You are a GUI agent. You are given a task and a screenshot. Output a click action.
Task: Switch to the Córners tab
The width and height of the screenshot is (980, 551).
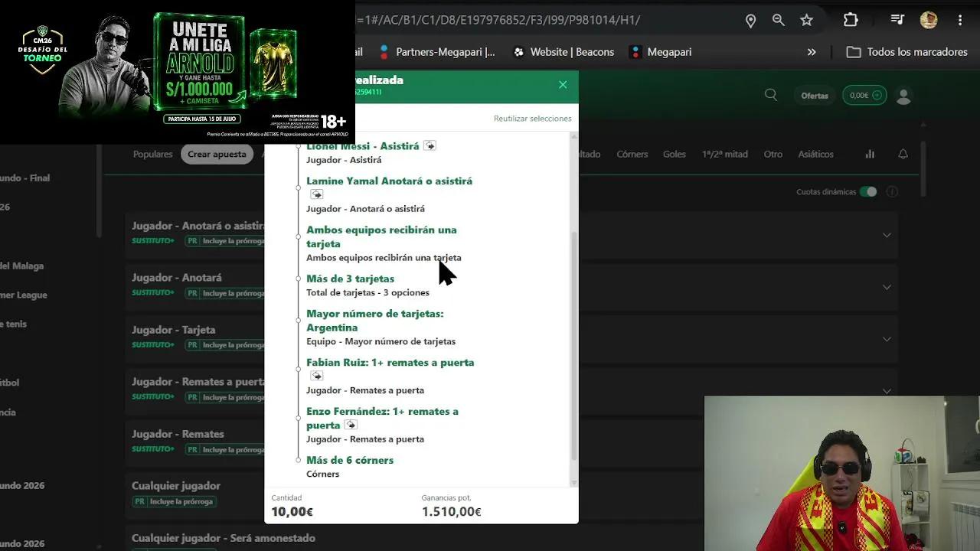click(x=632, y=154)
